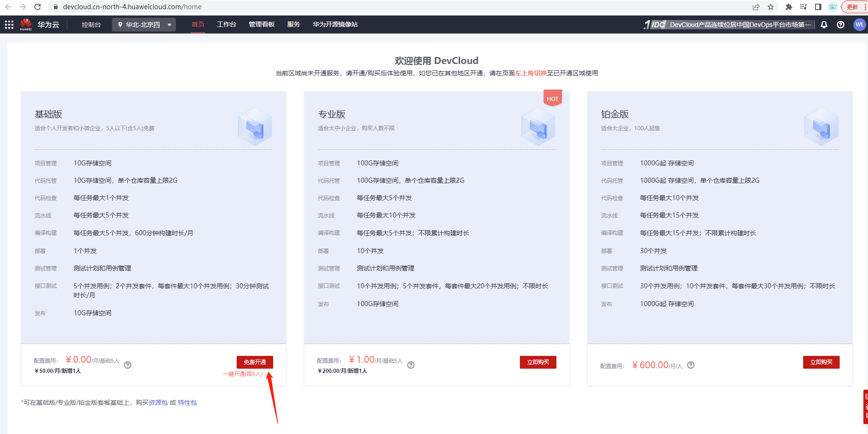
Task: Open WL user avatar menu
Action: click(x=859, y=25)
